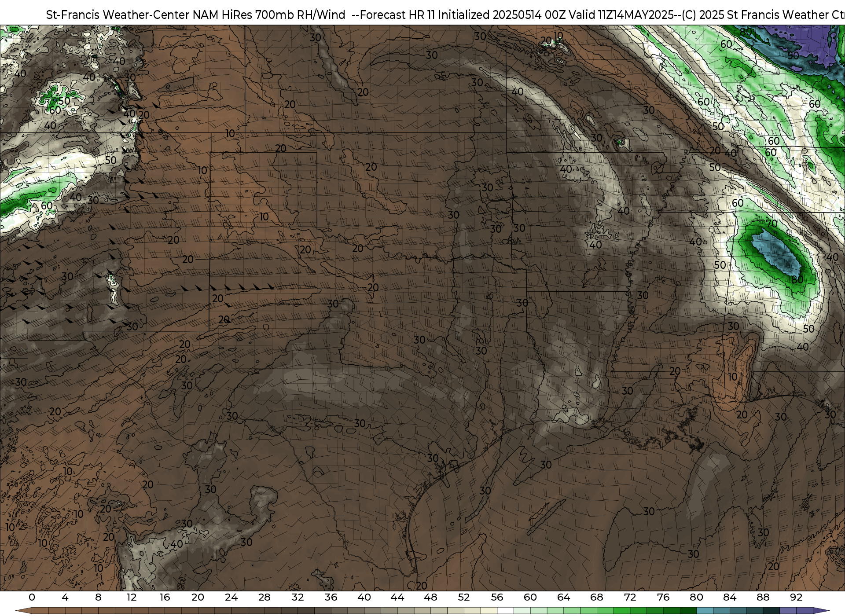Click the "Forecast HR 11" text in header
The height and width of the screenshot is (616, 845).
(397, 15)
